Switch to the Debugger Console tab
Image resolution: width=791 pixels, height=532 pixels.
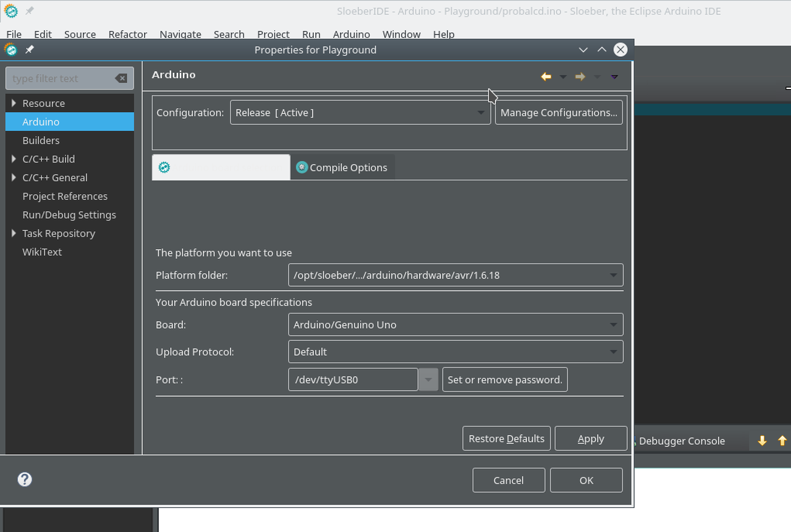pos(682,441)
